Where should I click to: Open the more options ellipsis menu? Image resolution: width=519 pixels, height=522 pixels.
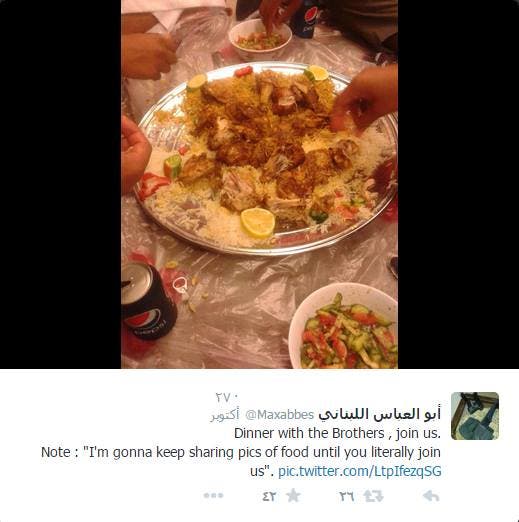pyautogui.click(x=213, y=496)
